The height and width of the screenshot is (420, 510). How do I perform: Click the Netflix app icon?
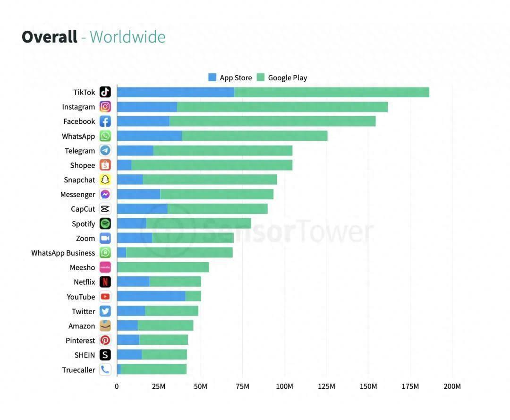105,282
